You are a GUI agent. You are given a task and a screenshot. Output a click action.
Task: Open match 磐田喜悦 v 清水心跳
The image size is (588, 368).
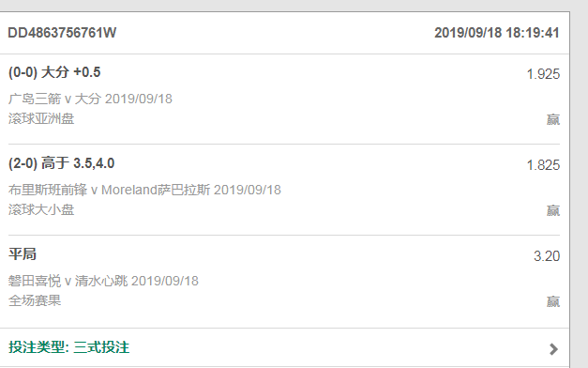tap(103, 281)
